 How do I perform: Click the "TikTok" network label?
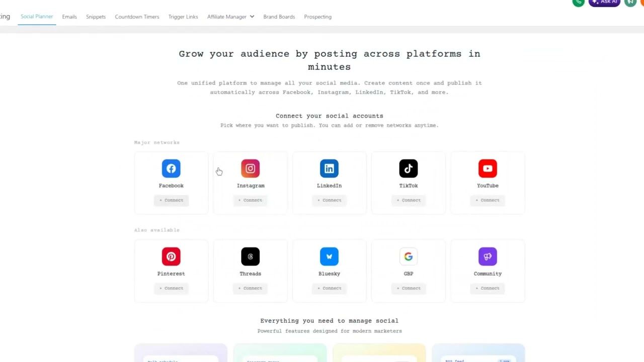409,186
